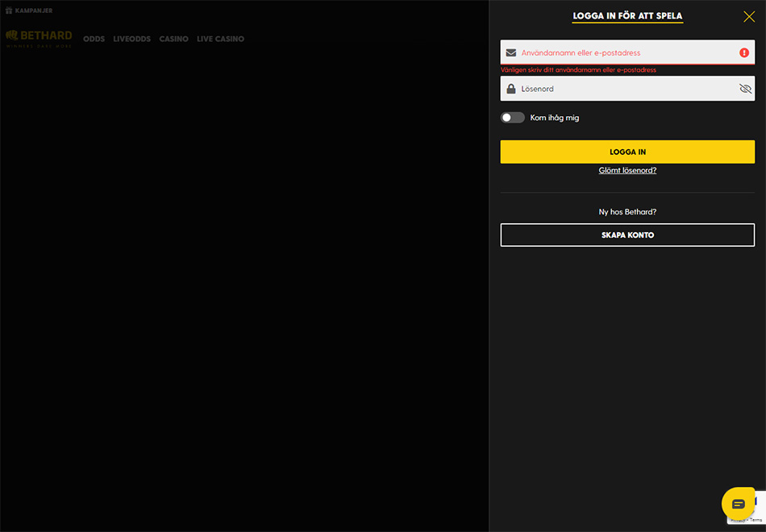Click the Ny hos Bethard? text
The image size is (766, 532).
(x=627, y=212)
